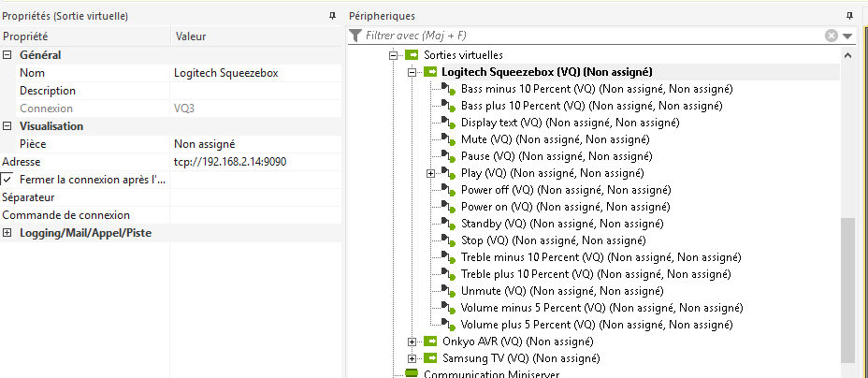Expand the Logging/Mail/Appel/Piste group
This screenshot has height=378, width=868.
(x=7, y=233)
